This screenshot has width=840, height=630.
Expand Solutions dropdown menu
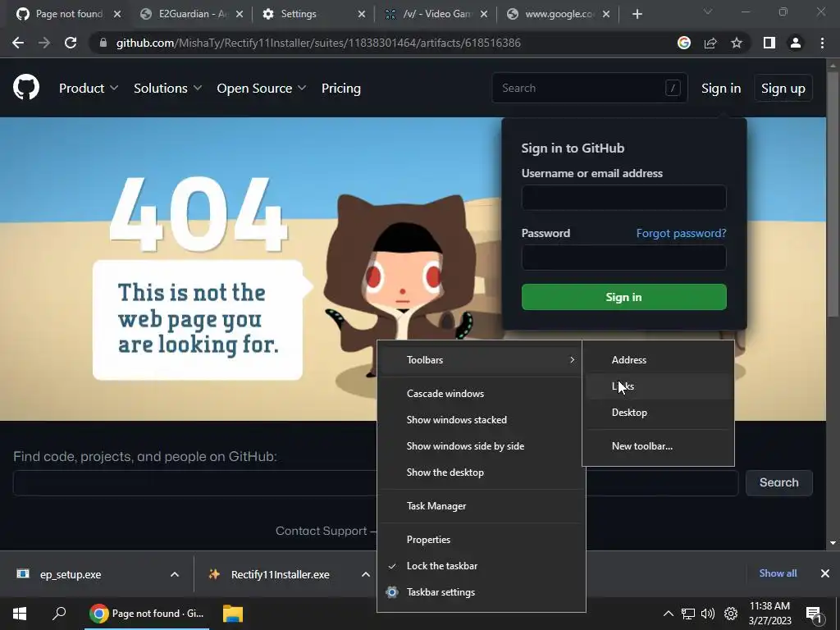tap(167, 89)
